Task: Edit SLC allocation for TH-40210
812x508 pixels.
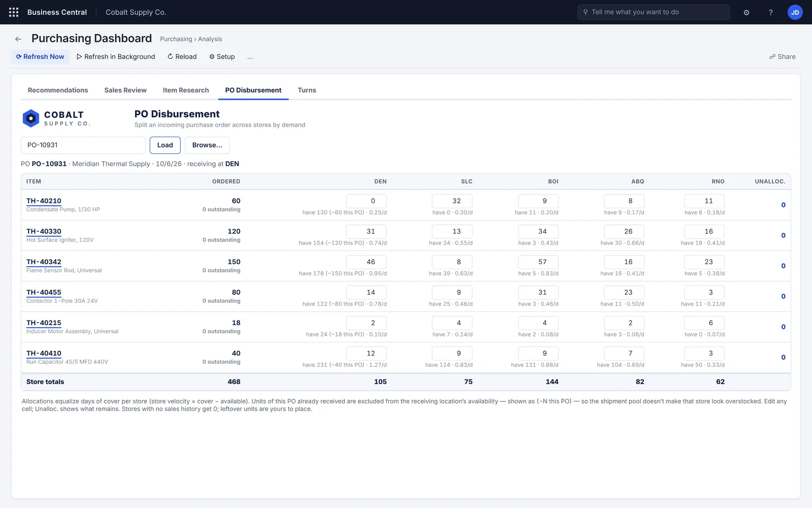Action: (x=452, y=201)
